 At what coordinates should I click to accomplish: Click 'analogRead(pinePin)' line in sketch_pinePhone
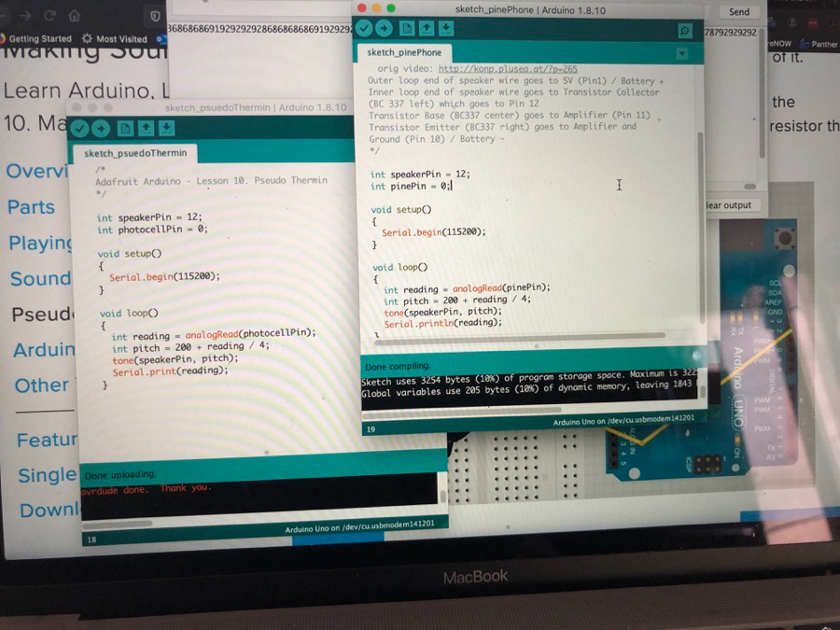(x=467, y=288)
